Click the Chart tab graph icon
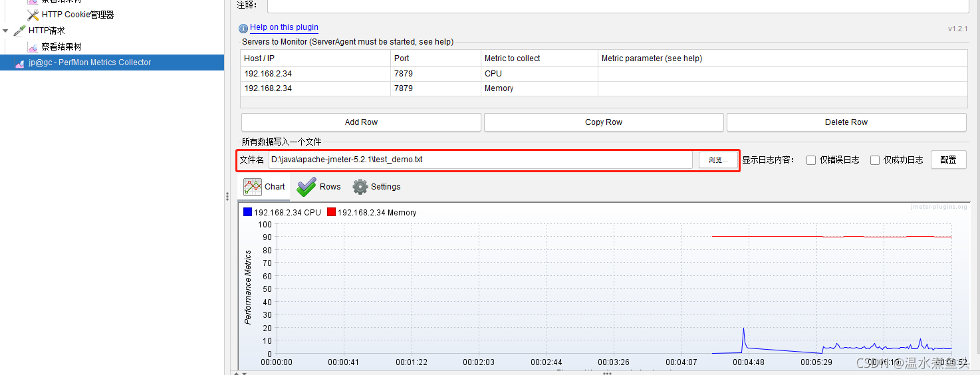 tap(253, 187)
